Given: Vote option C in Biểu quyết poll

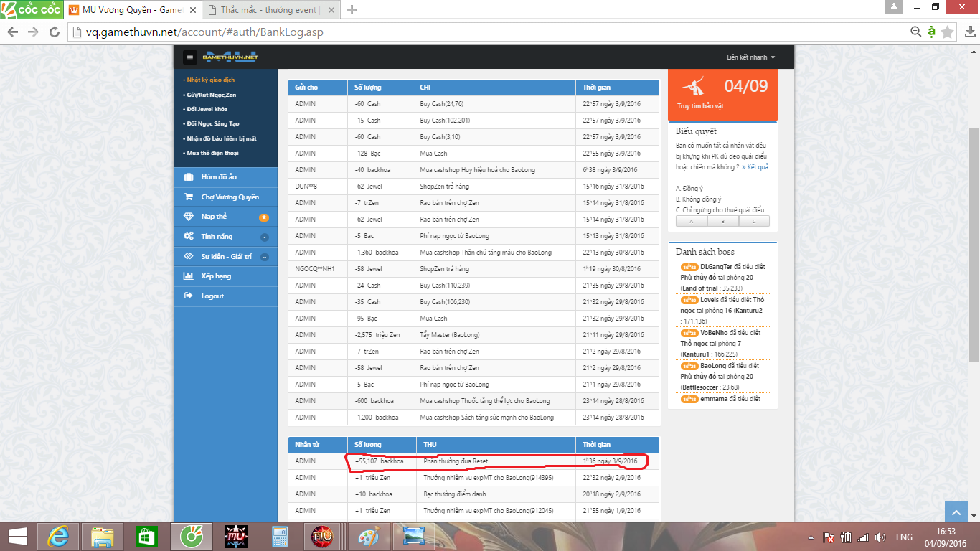Looking at the screenshot, I should coord(753,222).
